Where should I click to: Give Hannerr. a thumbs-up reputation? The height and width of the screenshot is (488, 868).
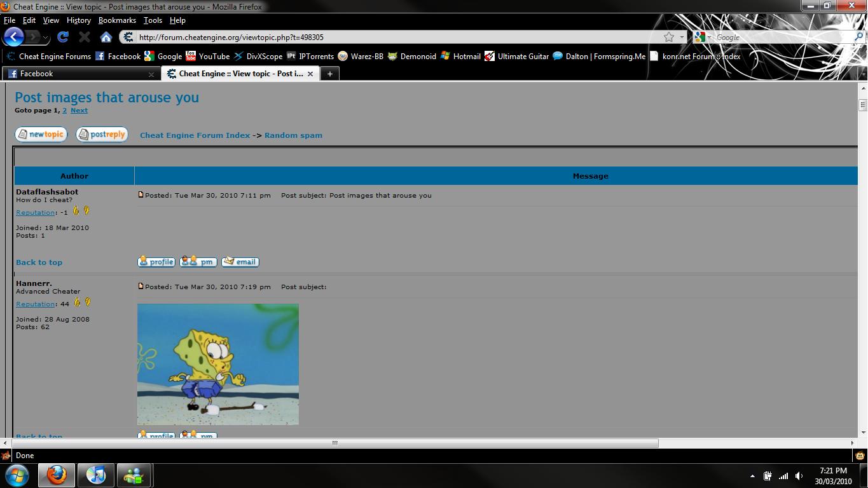point(76,302)
